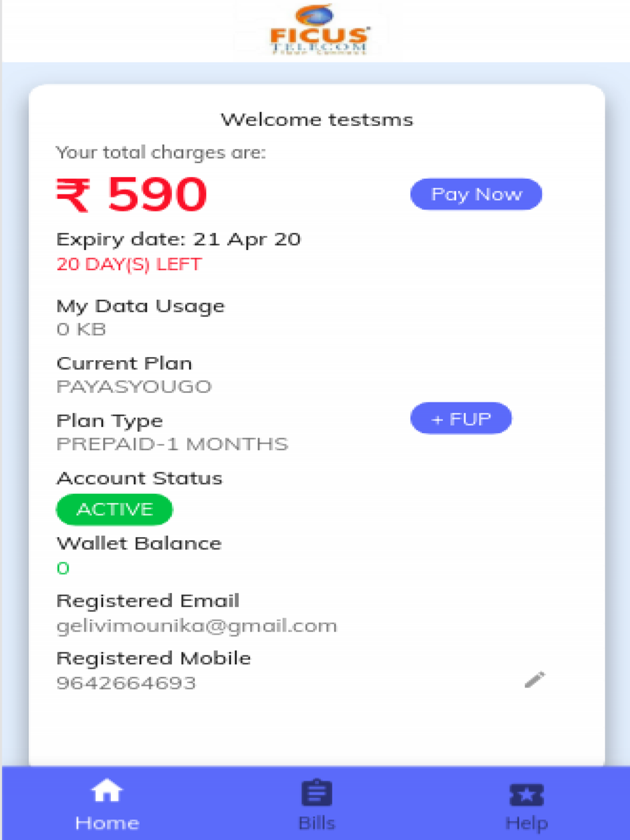Open the Bills clipboard icon
630x840 pixels.
pyautogui.click(x=317, y=793)
